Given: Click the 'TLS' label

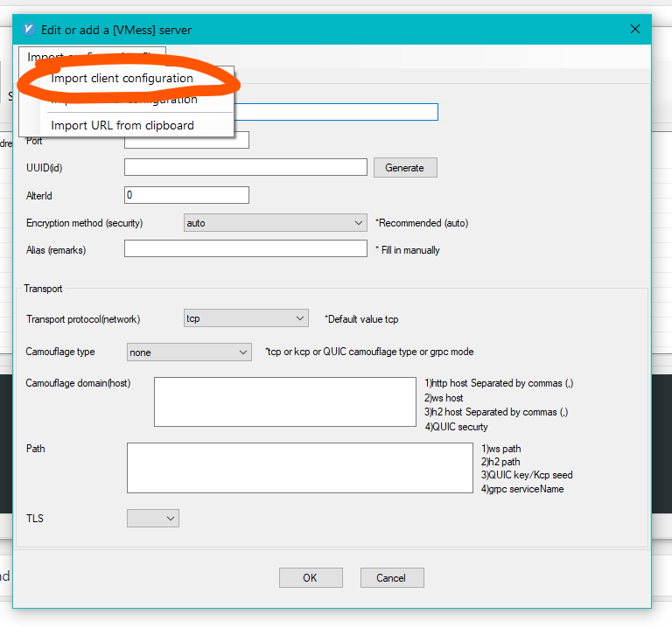Looking at the screenshot, I should click(x=35, y=519).
